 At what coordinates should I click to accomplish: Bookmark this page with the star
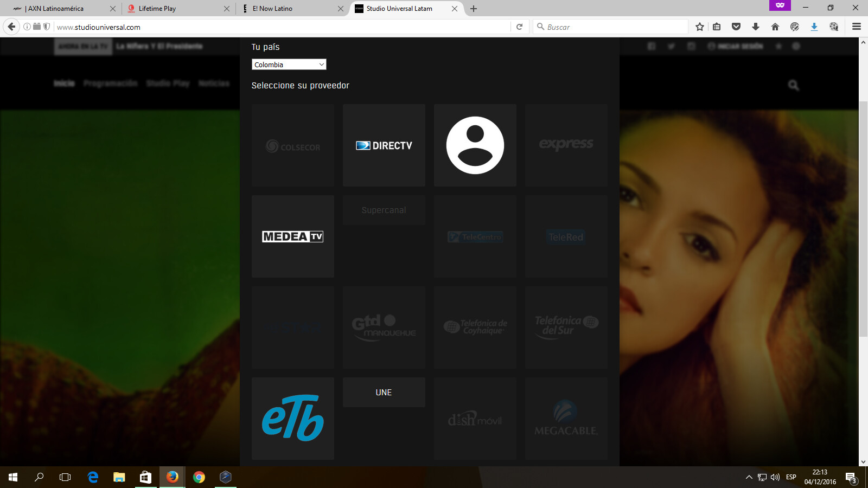coord(700,27)
